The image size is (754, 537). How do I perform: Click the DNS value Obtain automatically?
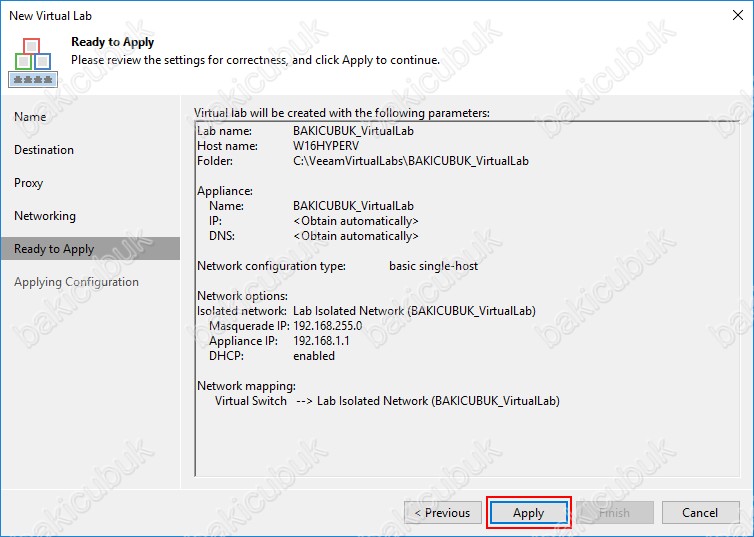[x=355, y=236]
